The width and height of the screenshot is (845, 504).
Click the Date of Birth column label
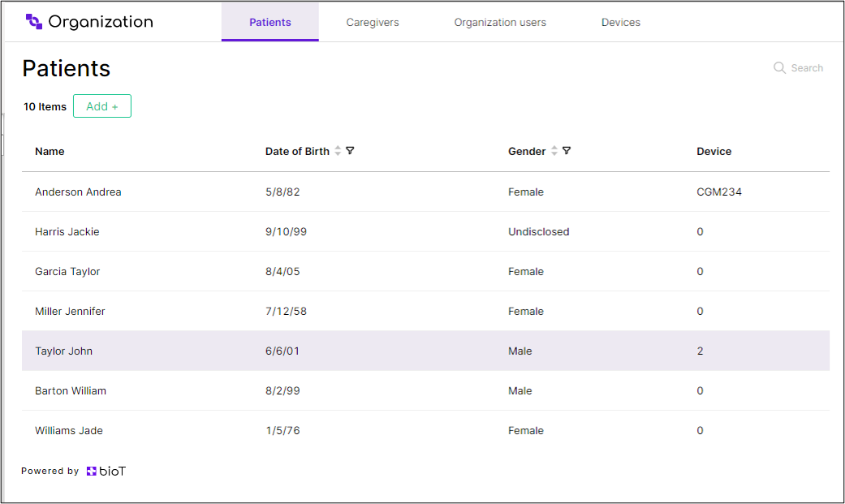pyautogui.click(x=297, y=152)
